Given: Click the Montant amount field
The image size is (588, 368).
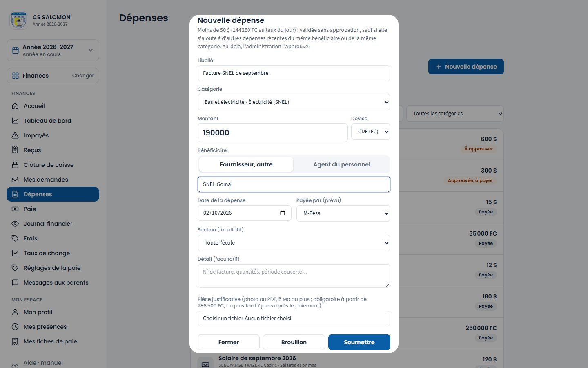Looking at the screenshot, I should 273,133.
